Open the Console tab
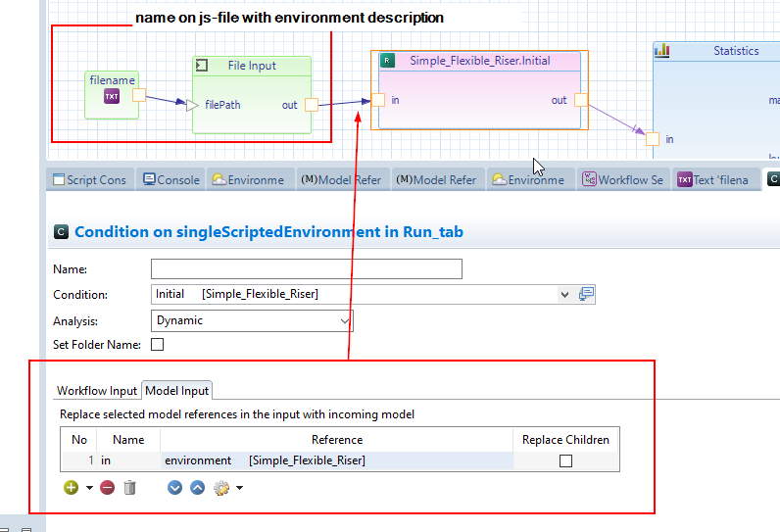 171,179
